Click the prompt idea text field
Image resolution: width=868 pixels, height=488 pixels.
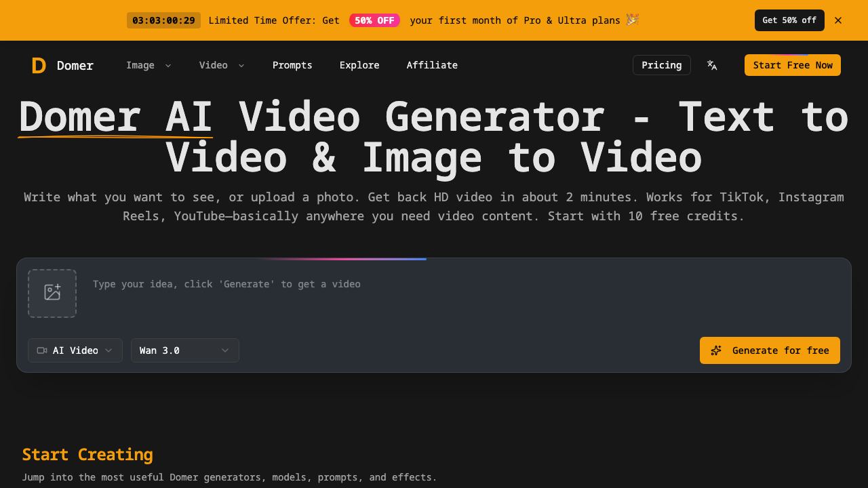[461, 293]
